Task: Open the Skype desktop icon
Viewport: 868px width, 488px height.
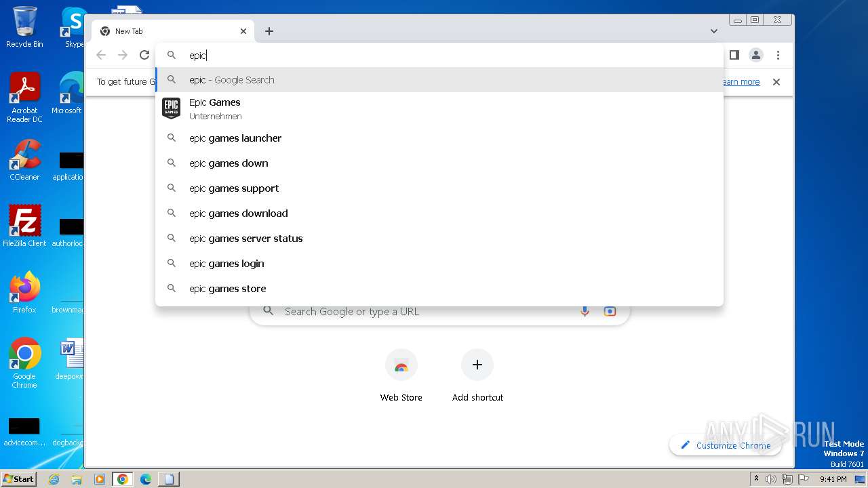Action: [x=73, y=27]
